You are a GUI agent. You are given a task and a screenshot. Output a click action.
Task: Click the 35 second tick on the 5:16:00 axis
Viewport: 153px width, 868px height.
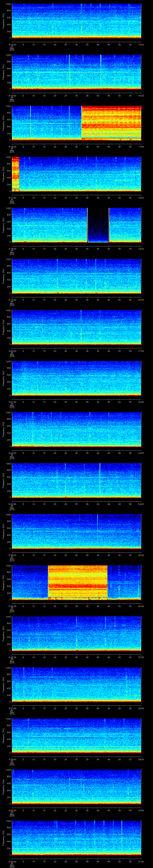[87, 147]
